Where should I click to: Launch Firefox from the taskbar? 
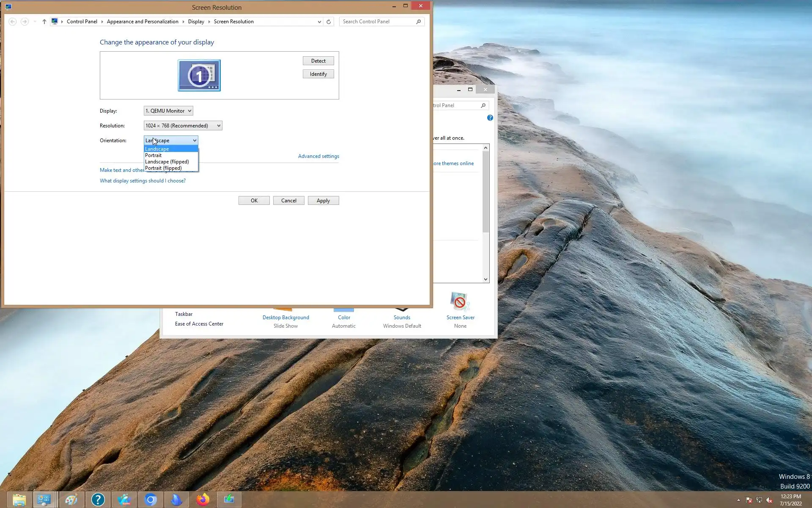tap(203, 500)
